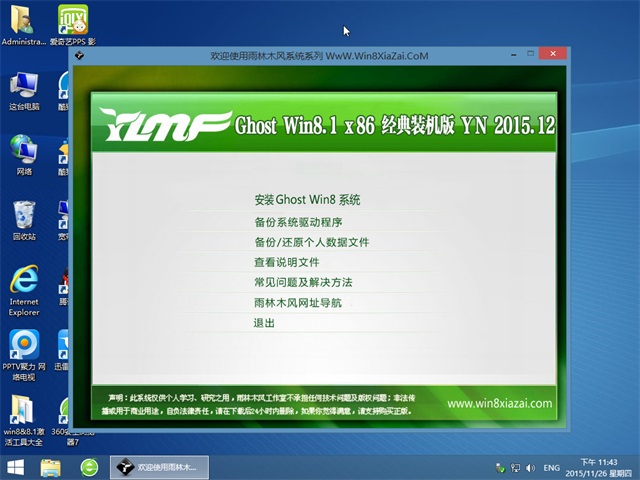Switch the ENG input language indicator
This screenshot has width=640, height=480.
pyautogui.click(x=551, y=468)
